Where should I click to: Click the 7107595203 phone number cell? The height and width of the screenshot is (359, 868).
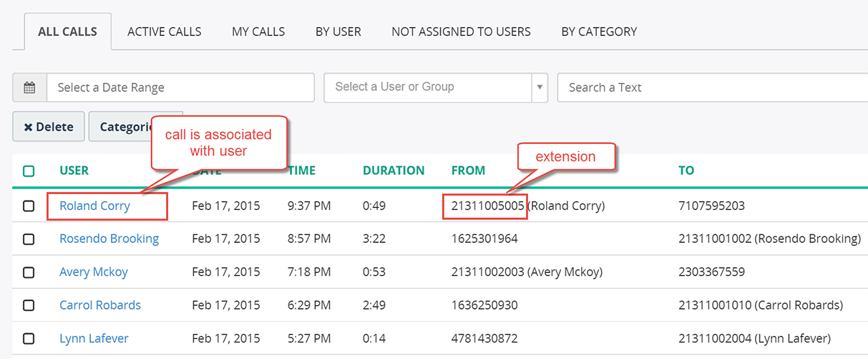click(x=711, y=206)
